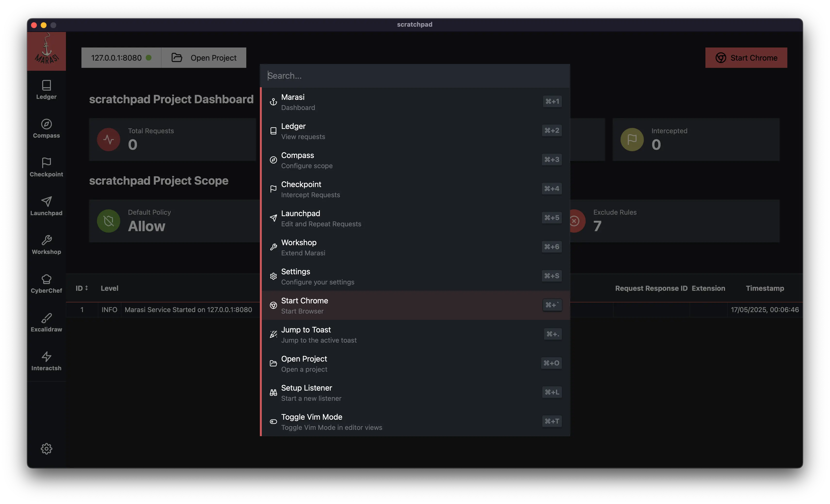Viewport: 830px width, 504px height.
Task: Select Start Chrome command in palette
Action: pyautogui.click(x=416, y=305)
